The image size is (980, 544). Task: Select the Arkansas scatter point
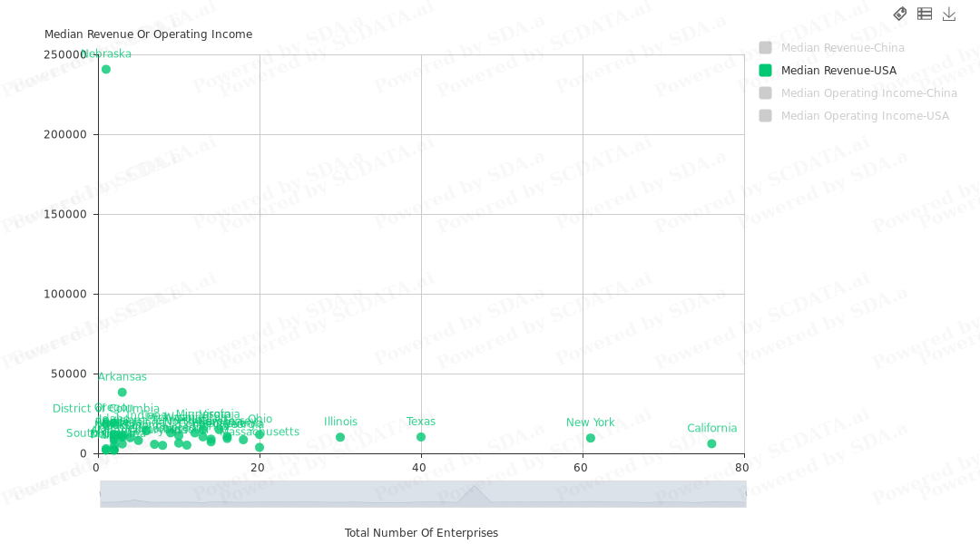click(x=122, y=393)
